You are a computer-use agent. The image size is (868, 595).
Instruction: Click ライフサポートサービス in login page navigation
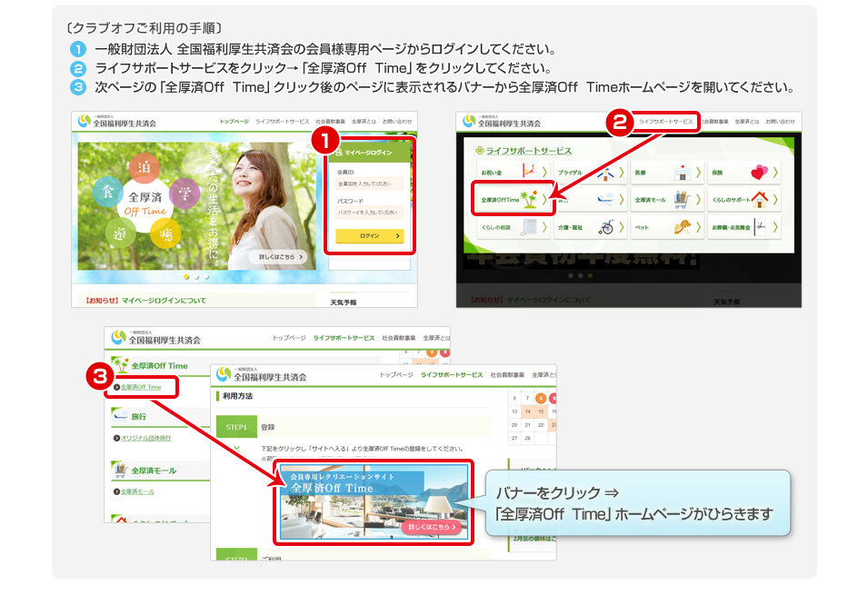point(283,121)
